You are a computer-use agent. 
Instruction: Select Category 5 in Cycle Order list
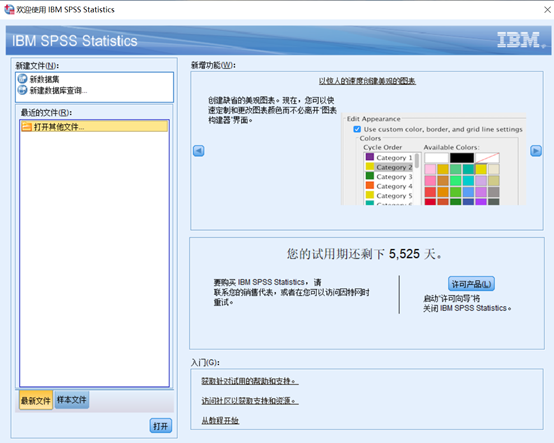click(394, 196)
